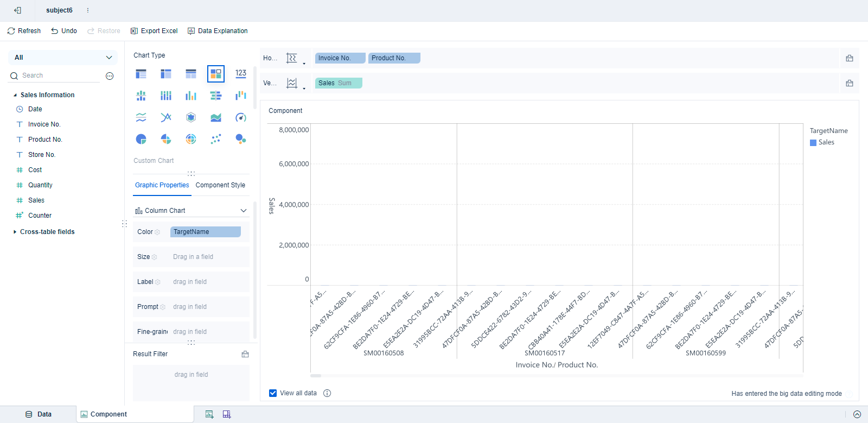Select the subject6 tab
The image size is (868, 423).
tap(59, 10)
